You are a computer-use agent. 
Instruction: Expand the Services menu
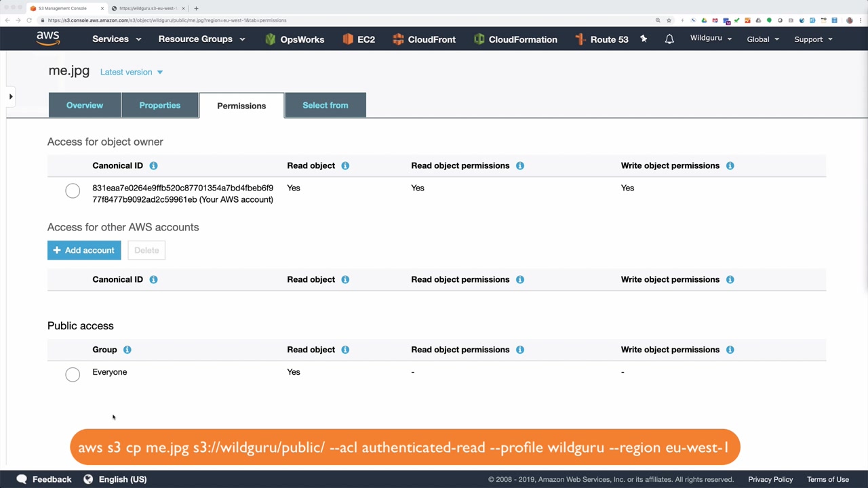pyautogui.click(x=117, y=39)
